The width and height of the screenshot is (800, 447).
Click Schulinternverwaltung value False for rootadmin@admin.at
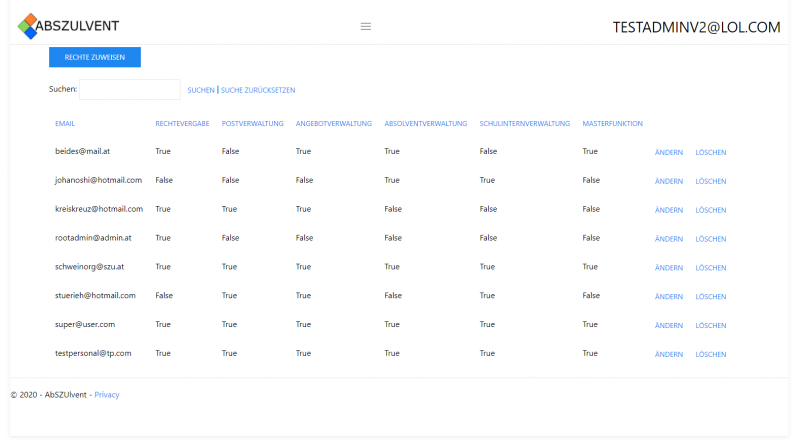click(x=488, y=238)
